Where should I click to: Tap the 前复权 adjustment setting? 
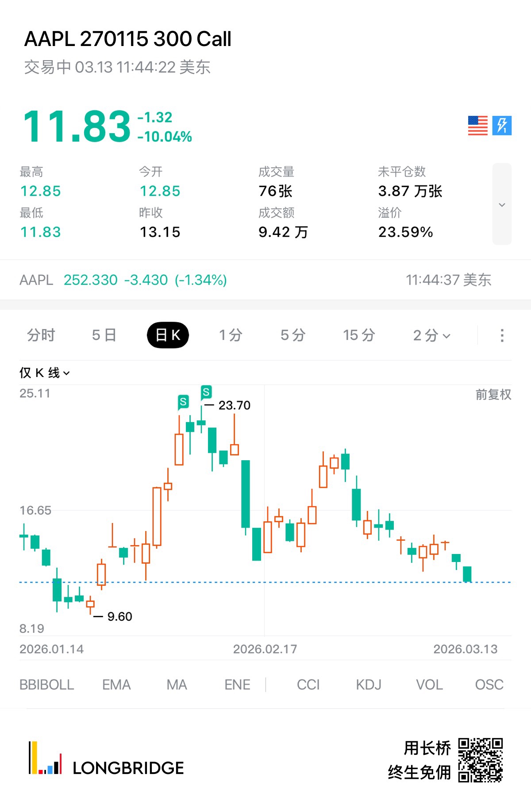(493, 395)
